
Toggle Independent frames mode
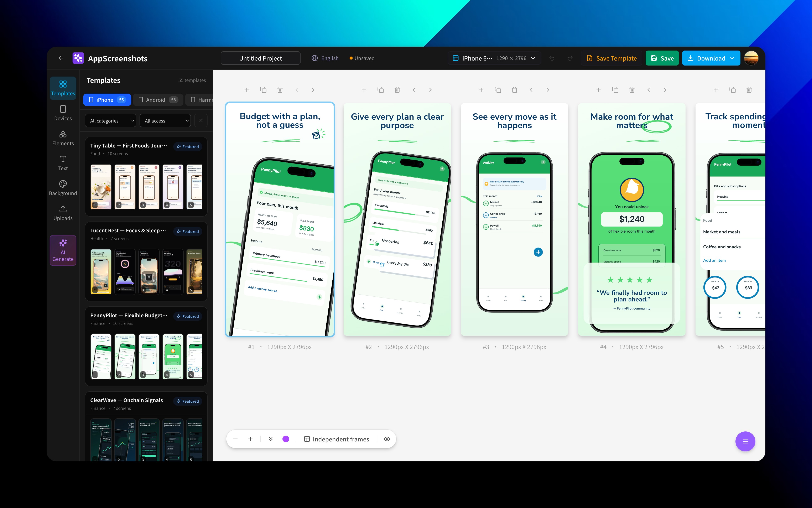(x=337, y=439)
